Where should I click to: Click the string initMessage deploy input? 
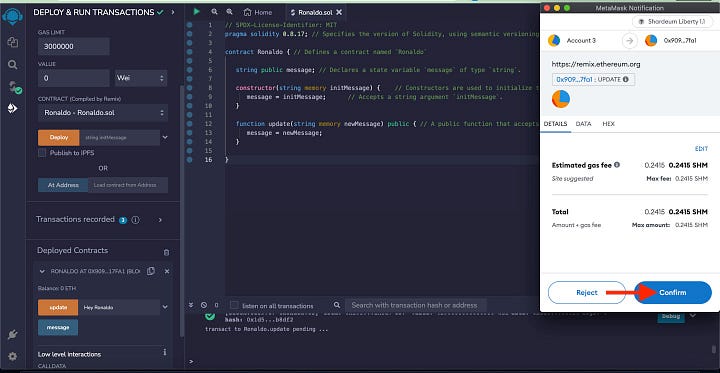point(119,137)
